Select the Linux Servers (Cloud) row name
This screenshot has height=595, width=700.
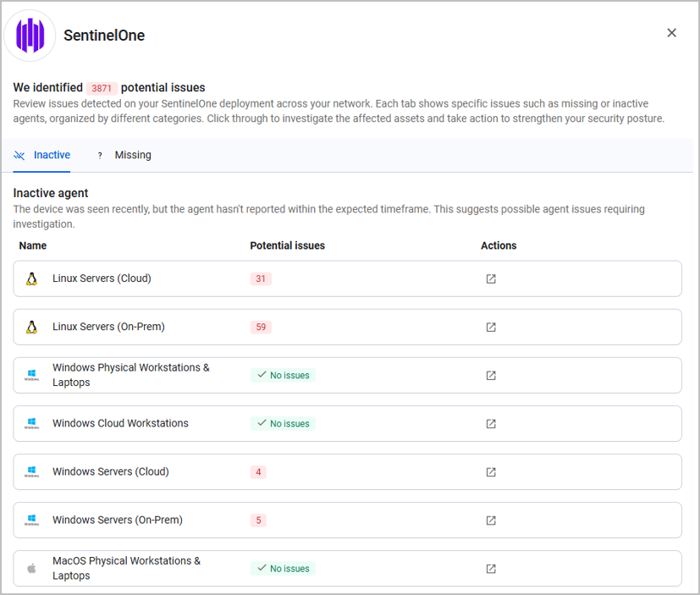coord(102,278)
